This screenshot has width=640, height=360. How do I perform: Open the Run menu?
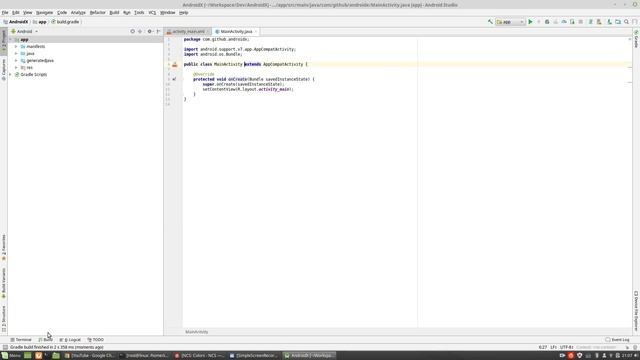click(127, 13)
